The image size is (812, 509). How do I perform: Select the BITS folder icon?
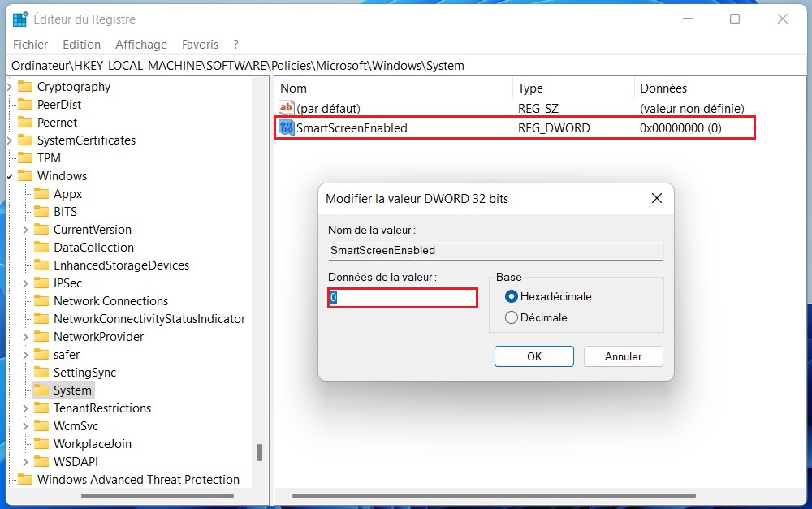[41, 212]
